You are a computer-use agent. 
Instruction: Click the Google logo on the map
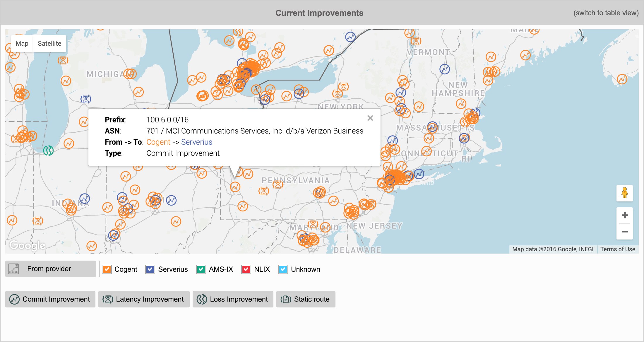(27, 245)
